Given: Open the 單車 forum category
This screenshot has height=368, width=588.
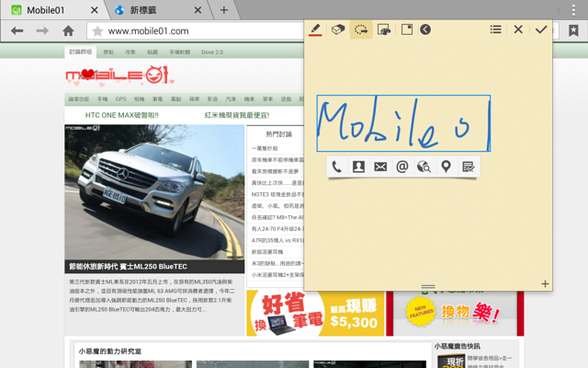Looking at the screenshot, I should [x=267, y=99].
